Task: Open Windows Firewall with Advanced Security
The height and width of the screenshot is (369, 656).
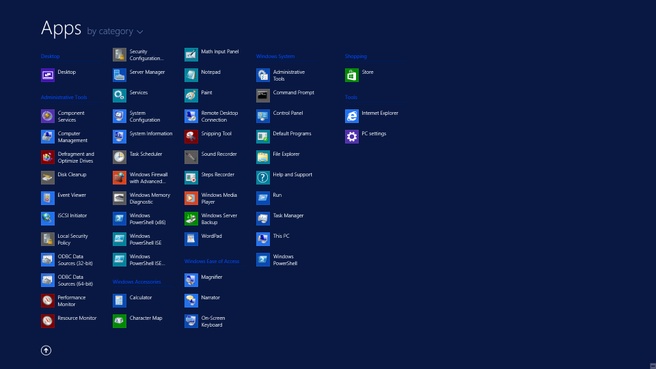Action: coord(141,178)
